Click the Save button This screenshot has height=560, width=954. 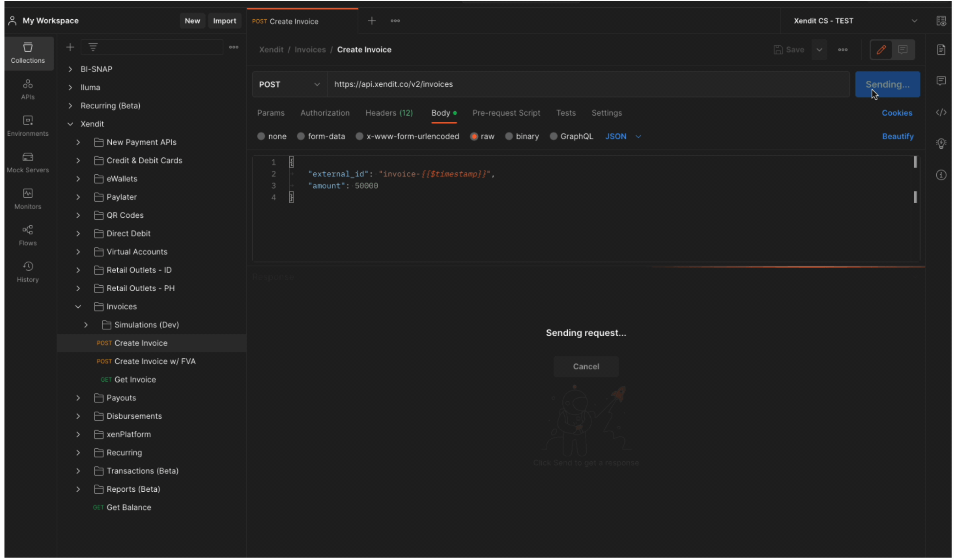click(x=789, y=50)
